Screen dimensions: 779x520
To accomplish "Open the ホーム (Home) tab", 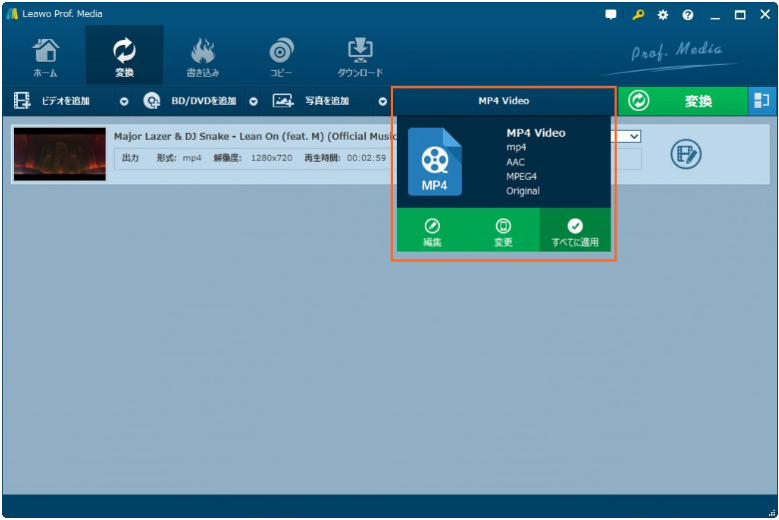I will tap(45, 57).
